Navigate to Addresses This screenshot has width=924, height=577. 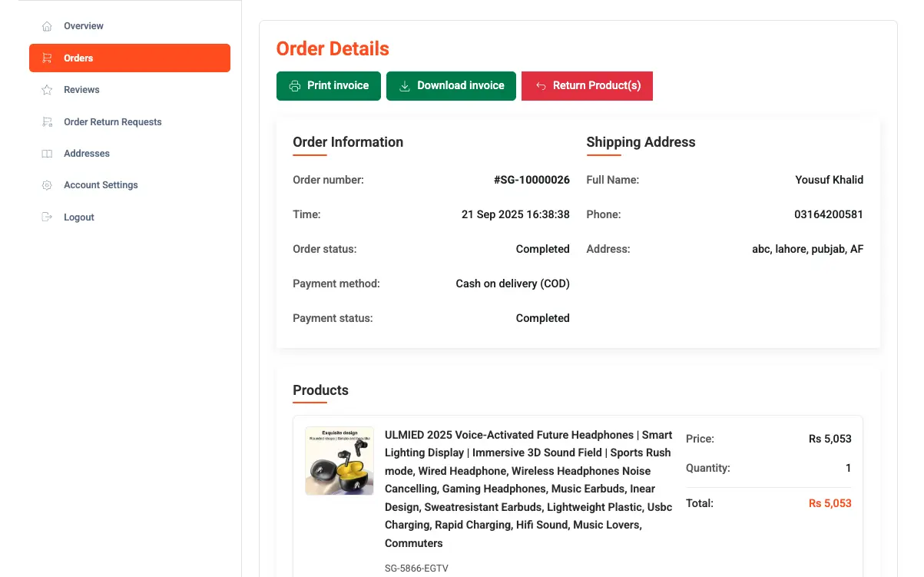87,154
